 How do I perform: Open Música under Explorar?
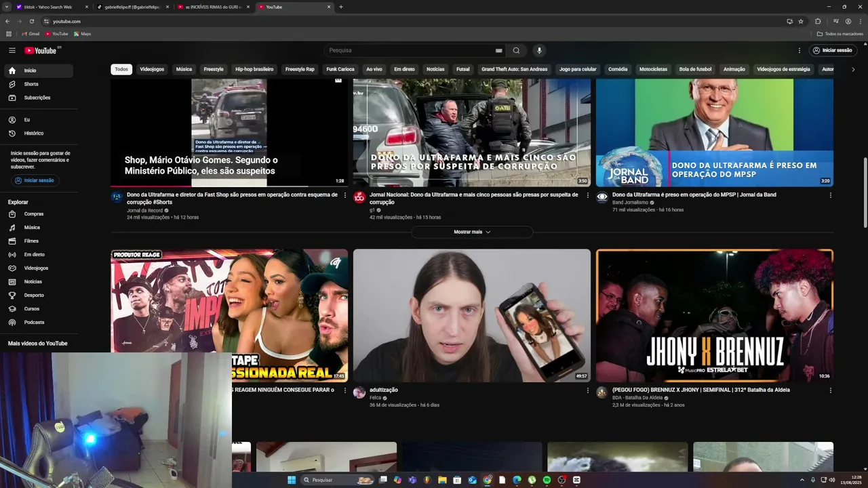(x=40, y=228)
